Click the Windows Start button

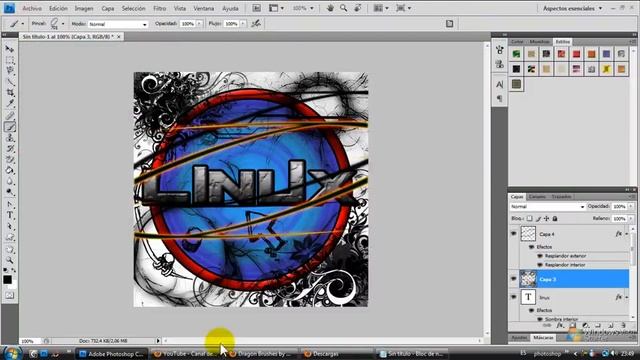[12, 353]
